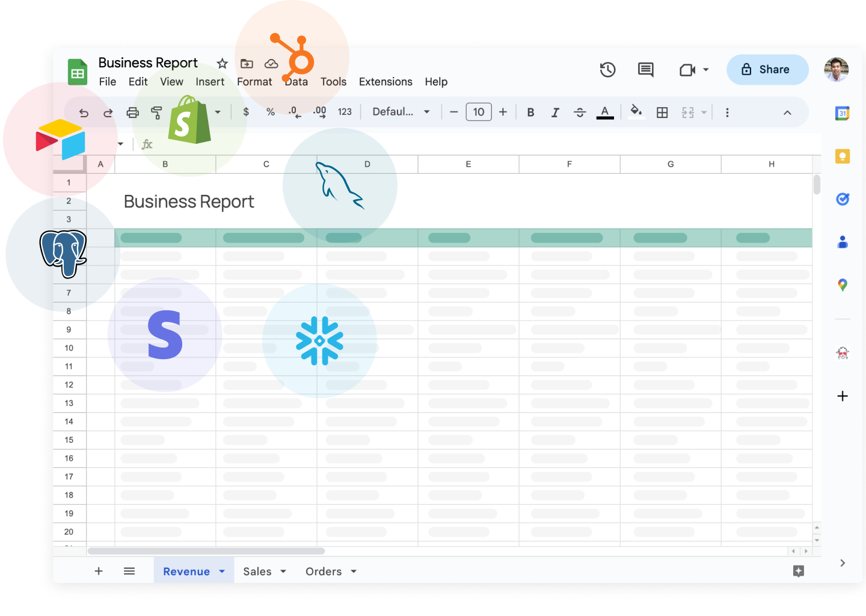
Task: Check the cloud save status icon
Action: [x=271, y=63]
